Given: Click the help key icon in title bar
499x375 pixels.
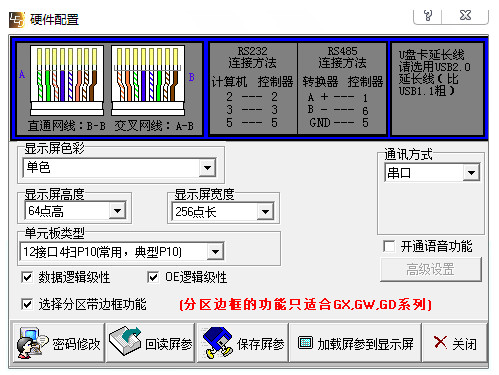Looking at the screenshot, I should 428,15.
